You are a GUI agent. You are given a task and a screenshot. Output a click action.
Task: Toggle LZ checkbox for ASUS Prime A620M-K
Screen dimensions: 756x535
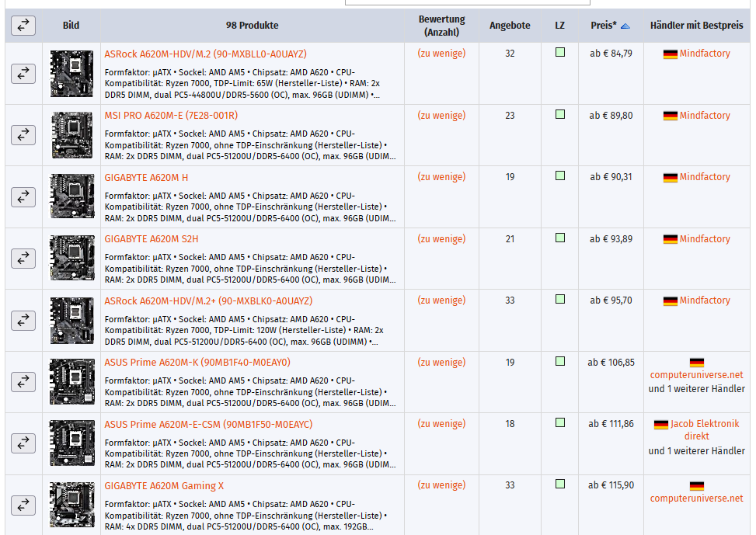(x=559, y=361)
